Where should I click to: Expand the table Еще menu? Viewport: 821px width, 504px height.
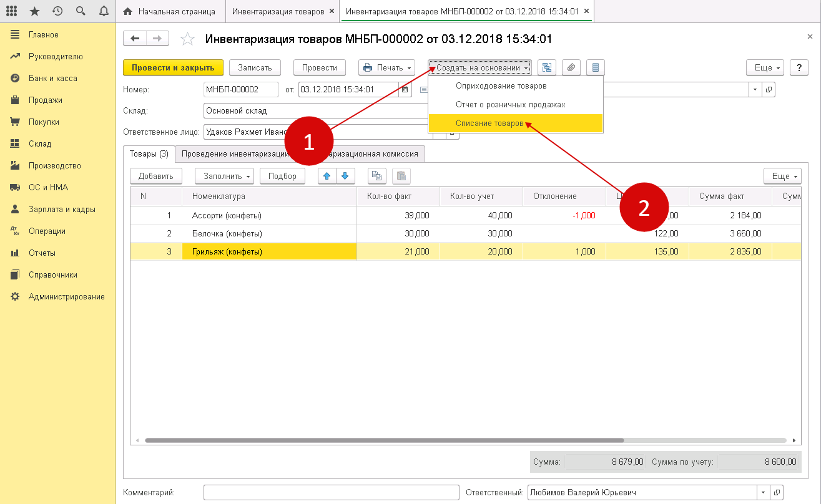point(782,176)
